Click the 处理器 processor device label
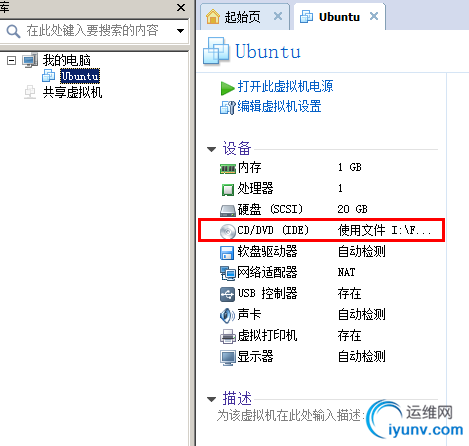This screenshot has height=446, width=469. [255, 188]
